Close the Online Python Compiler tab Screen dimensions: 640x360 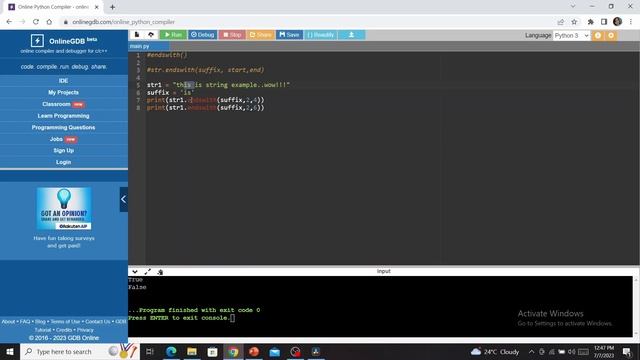97,7
